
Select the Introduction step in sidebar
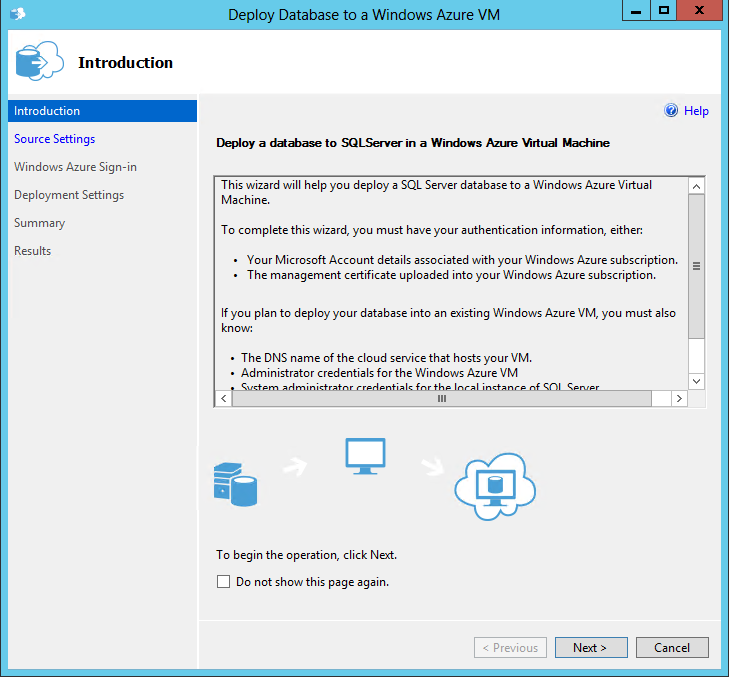[47, 111]
